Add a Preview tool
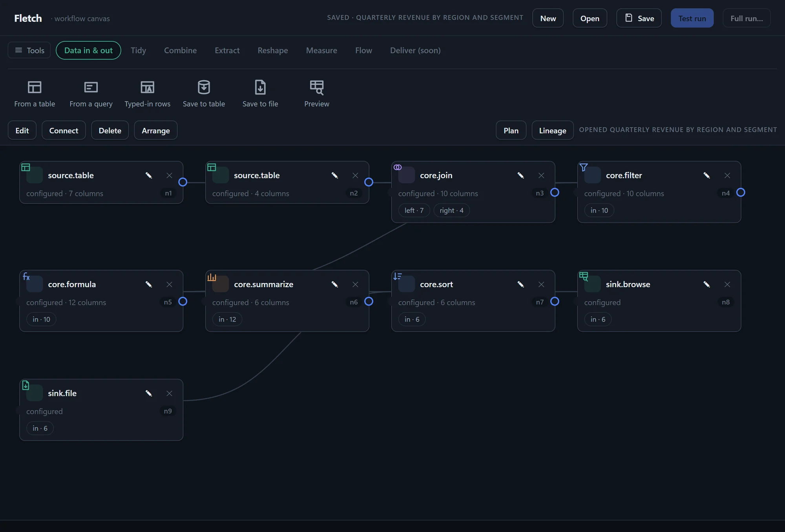The height and width of the screenshot is (532, 785). [317, 94]
